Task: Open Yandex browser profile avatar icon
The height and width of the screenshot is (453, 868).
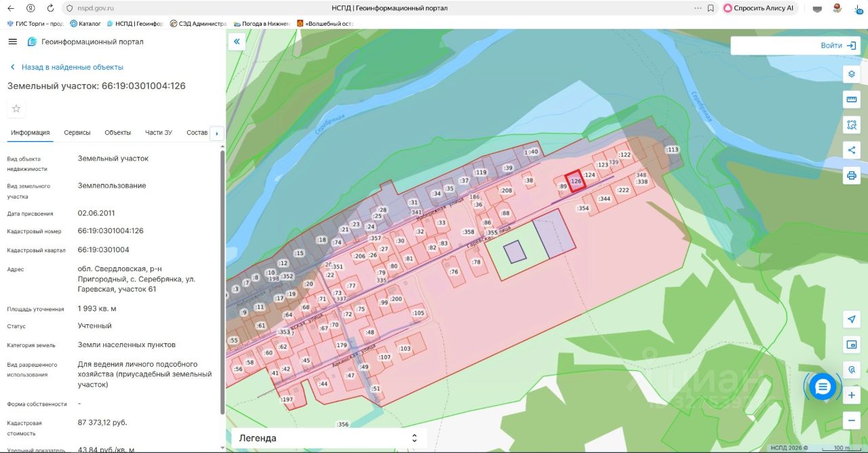Action: click(837, 8)
